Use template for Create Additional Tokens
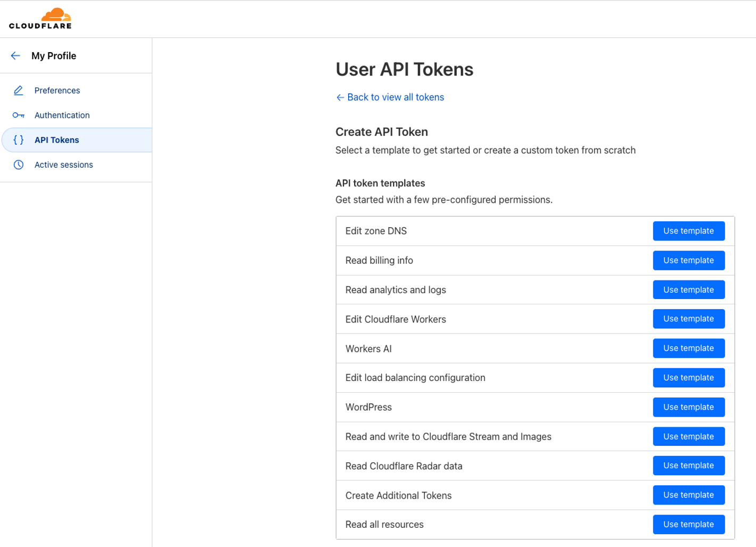Screen dimensions: 756x547 688,495
